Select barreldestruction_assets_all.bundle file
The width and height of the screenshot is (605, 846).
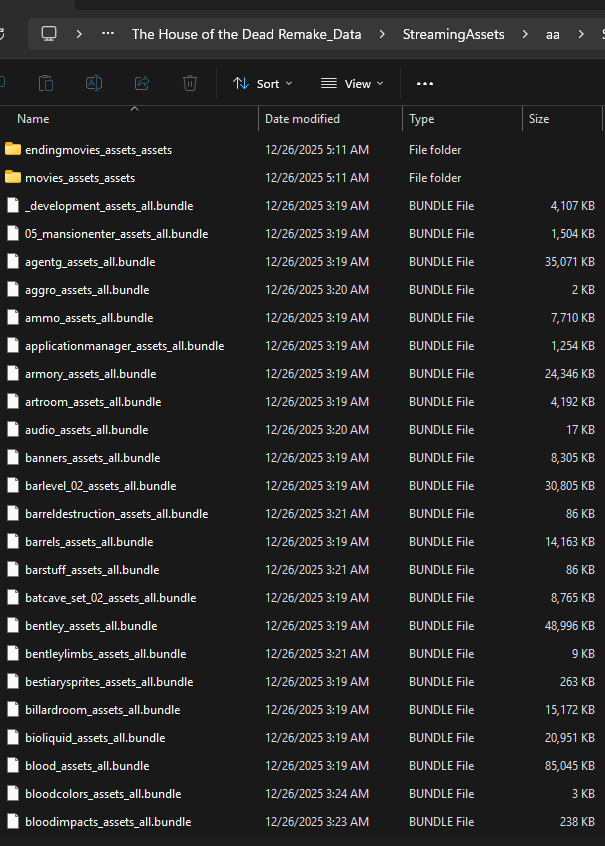click(117, 514)
